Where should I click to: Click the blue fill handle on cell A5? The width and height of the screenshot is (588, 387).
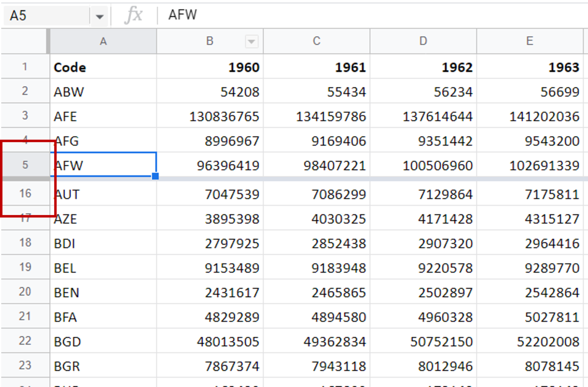155,176
